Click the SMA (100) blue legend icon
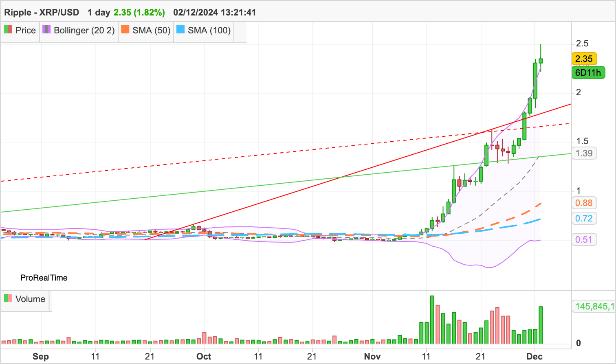Image resolution: width=616 pixels, height=364 pixels. (180, 30)
